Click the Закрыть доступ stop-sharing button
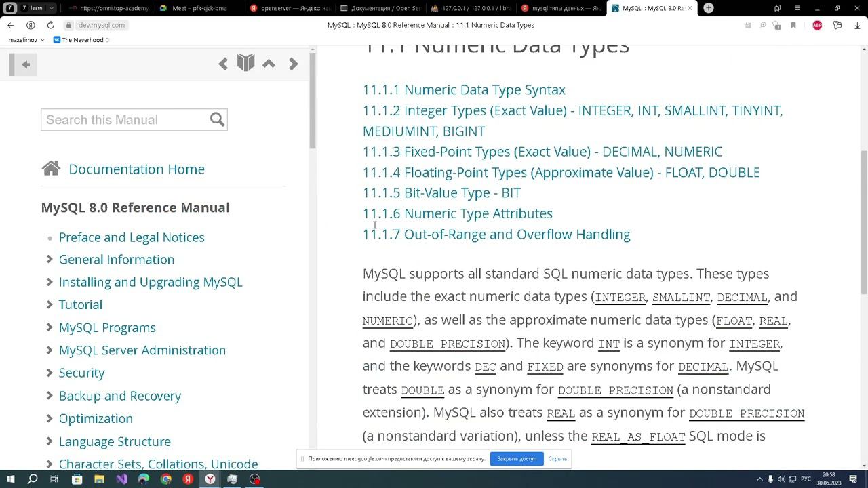The height and width of the screenshot is (488, 868). click(517, 459)
